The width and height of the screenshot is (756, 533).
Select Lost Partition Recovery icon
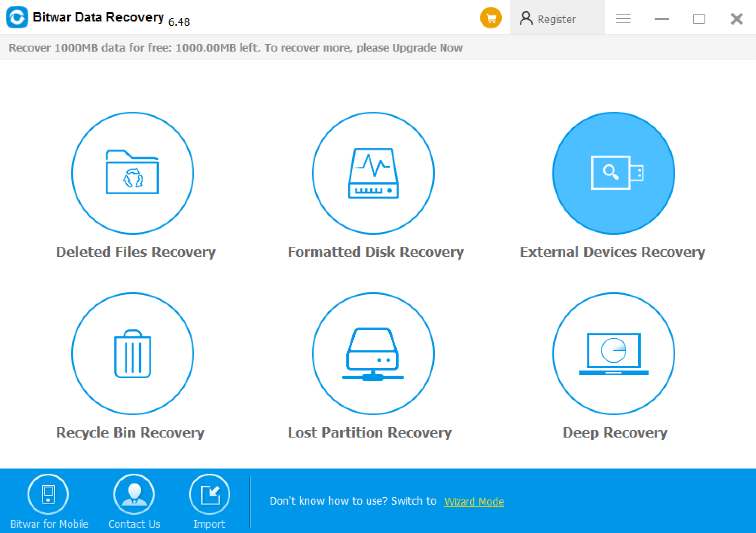[373, 354]
